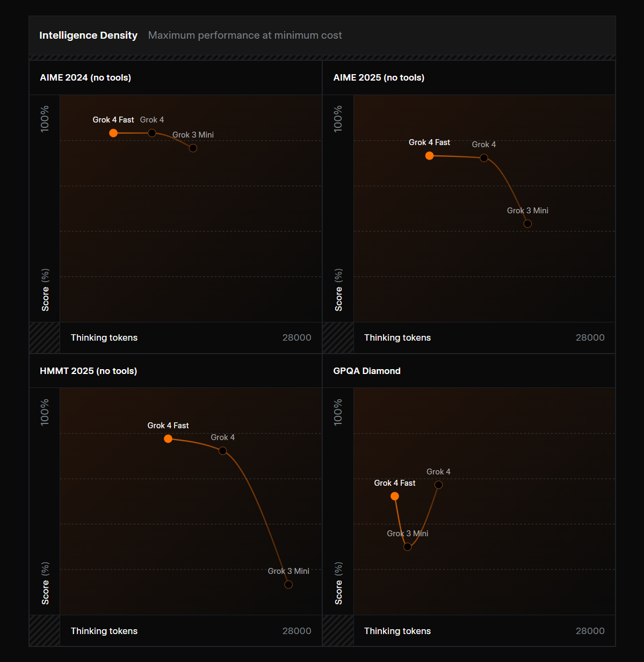
Task: Click the 28000 thinking tokens value under AIME 2024
Action: click(296, 337)
